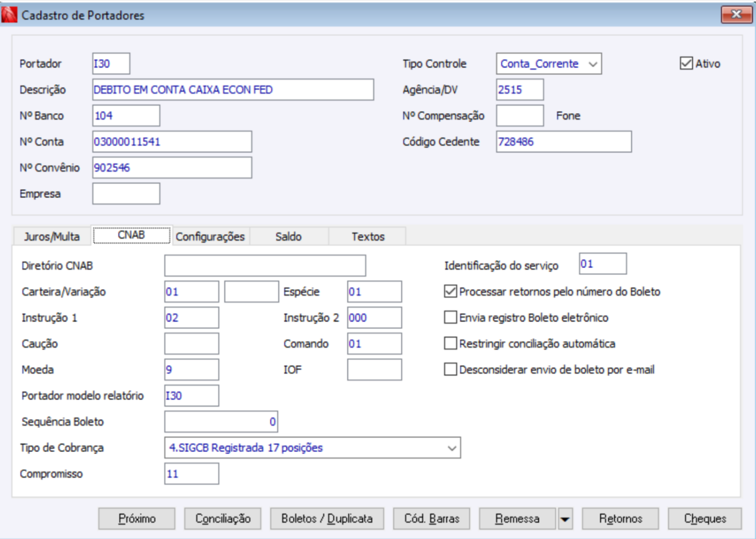Expand the Tipo de Cobrança combo box
Screen dimensions: 756x539
(x=452, y=447)
